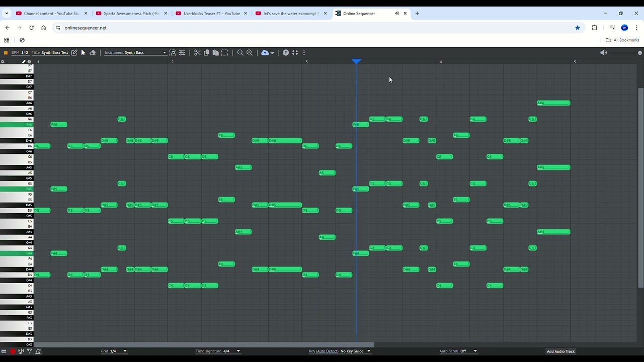Switch to Channel content YouTube Studio tab
The height and width of the screenshot is (362, 644).
point(51,14)
